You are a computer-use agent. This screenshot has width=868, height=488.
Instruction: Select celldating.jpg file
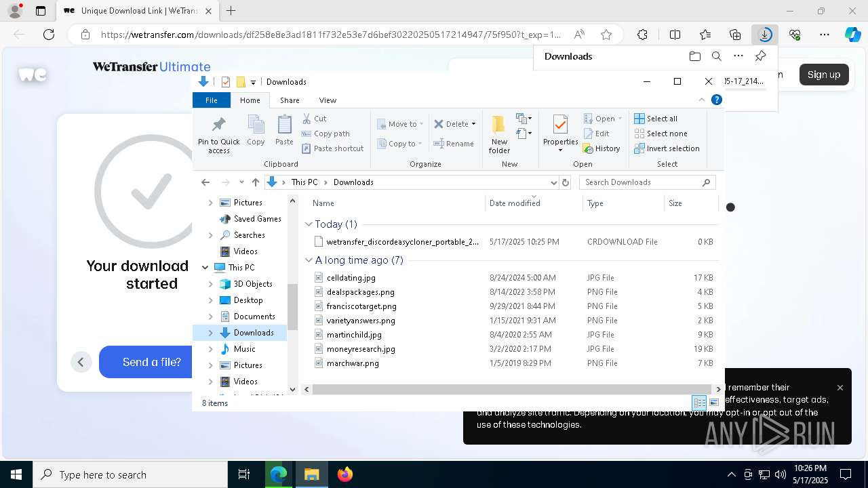point(351,278)
